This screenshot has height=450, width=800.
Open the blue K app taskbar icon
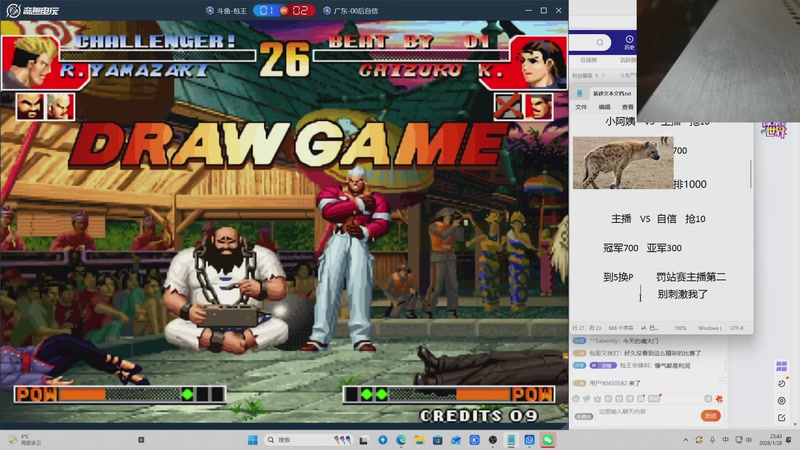click(474, 440)
